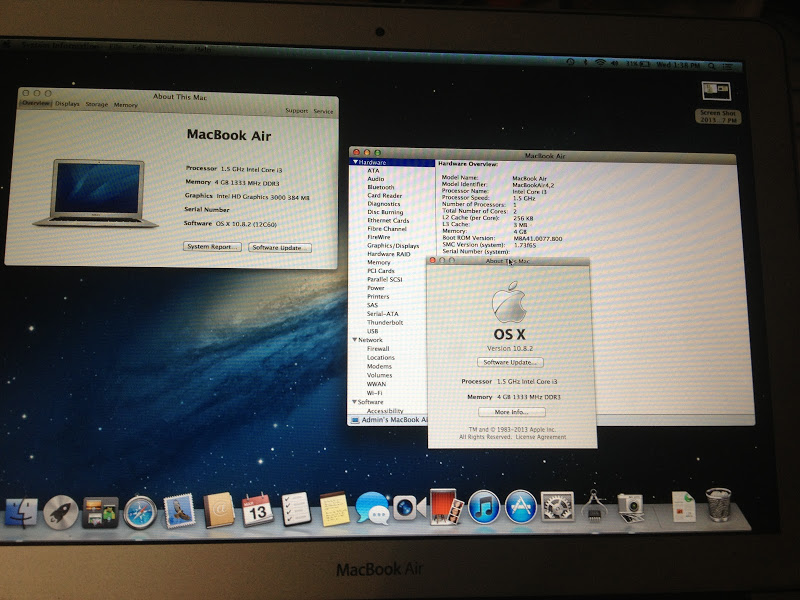Open Finder from the Dock
The image size is (800, 600).
coord(21,513)
